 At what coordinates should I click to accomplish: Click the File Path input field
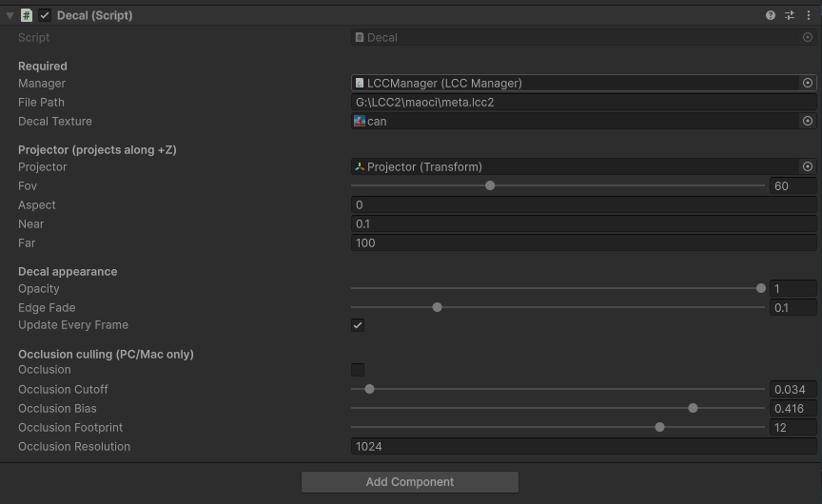point(583,102)
